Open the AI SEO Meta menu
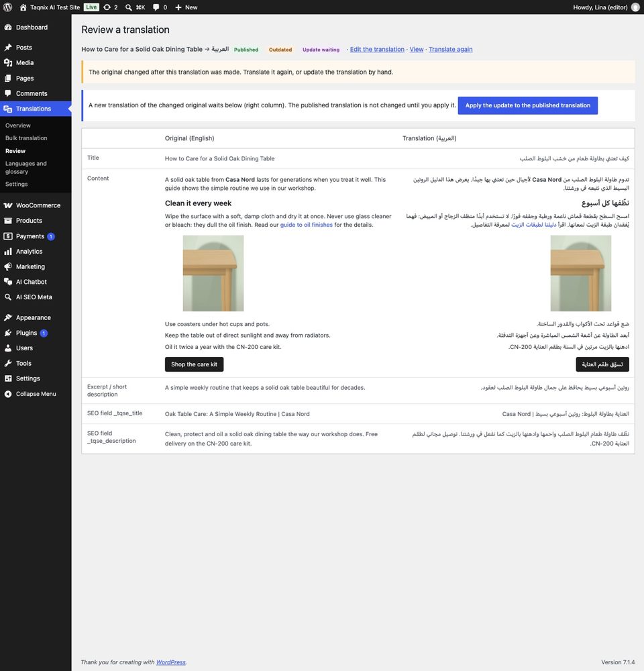The height and width of the screenshot is (671, 644). click(x=36, y=297)
